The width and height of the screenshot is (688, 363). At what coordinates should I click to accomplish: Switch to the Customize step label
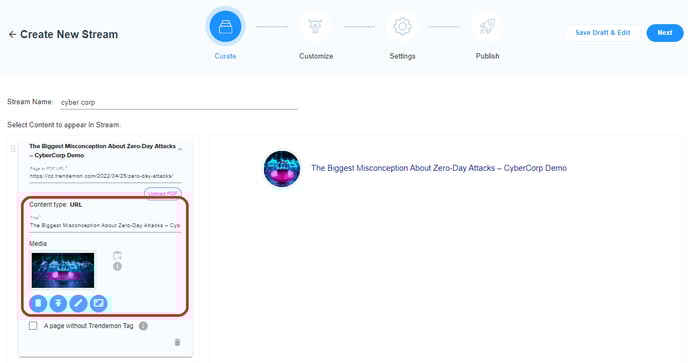pyautogui.click(x=316, y=56)
